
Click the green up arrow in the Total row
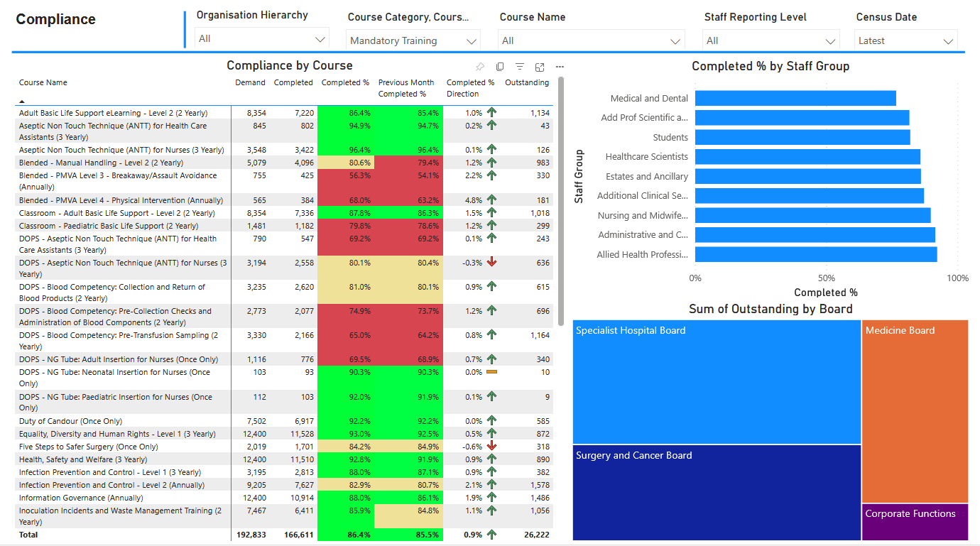click(491, 535)
